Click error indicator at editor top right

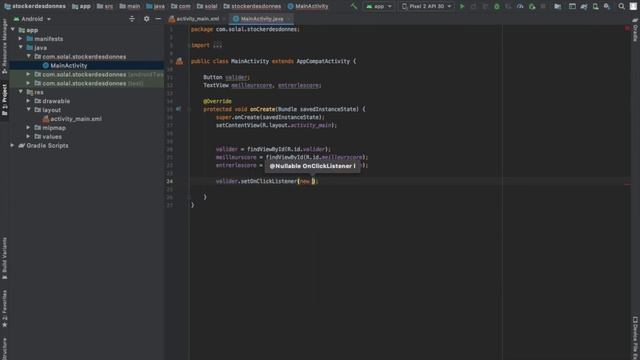pos(627,28)
